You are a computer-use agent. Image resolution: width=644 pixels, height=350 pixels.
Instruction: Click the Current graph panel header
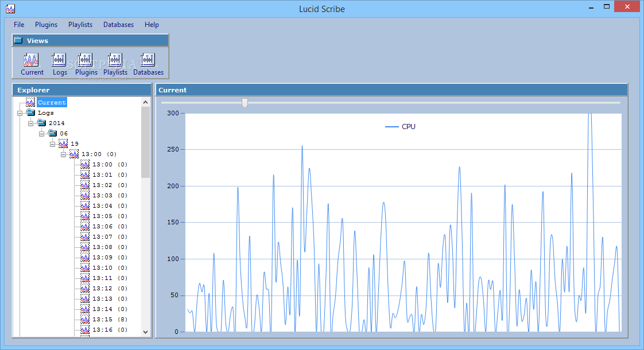(x=391, y=90)
